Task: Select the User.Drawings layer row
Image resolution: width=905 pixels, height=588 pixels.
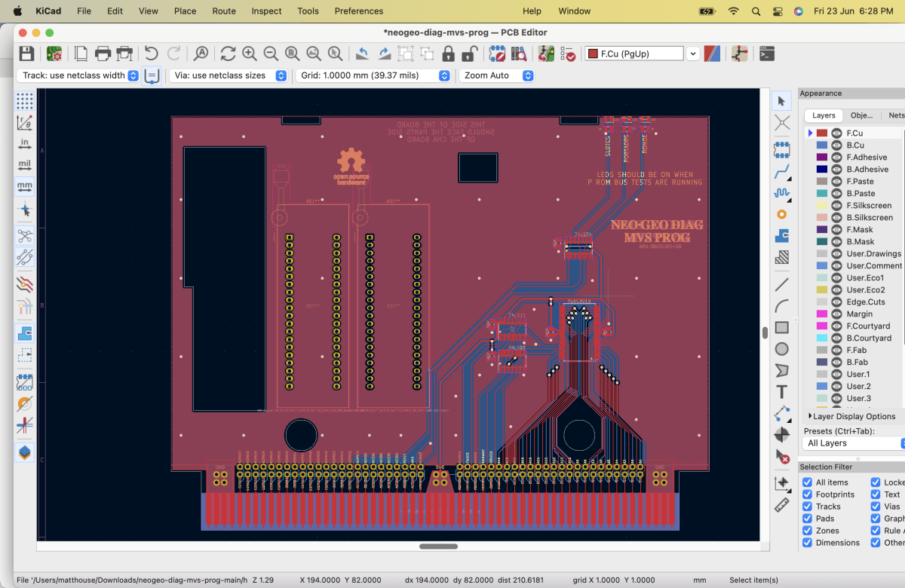Action: [x=855, y=253]
